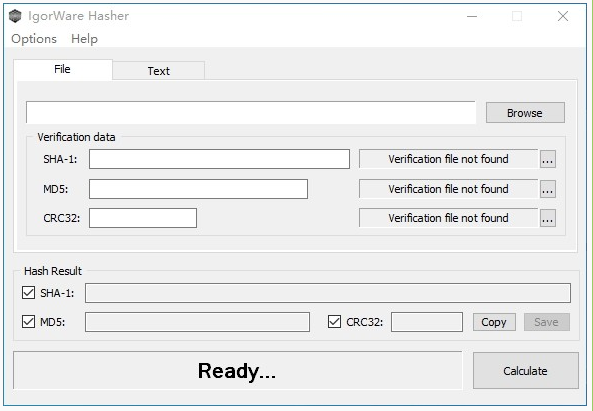Switch to the Text tab
This screenshot has height=411, width=593.
[x=158, y=71]
